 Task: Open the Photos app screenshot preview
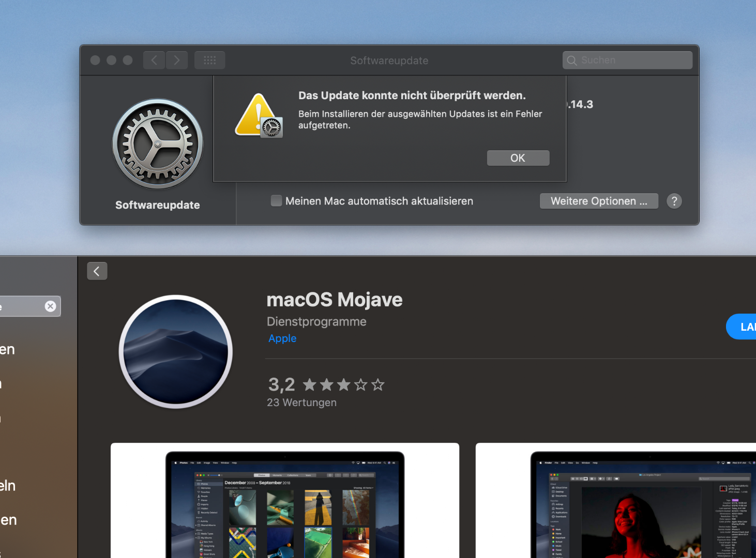[x=285, y=500]
